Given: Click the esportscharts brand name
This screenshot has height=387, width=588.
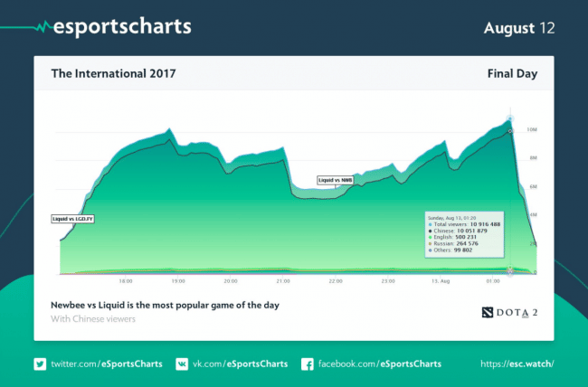Looking at the screenshot, I should pos(124,26).
